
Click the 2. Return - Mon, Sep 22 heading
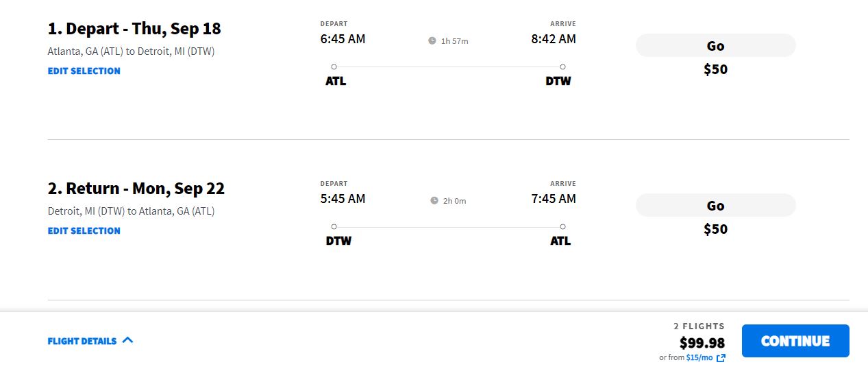[x=136, y=188]
